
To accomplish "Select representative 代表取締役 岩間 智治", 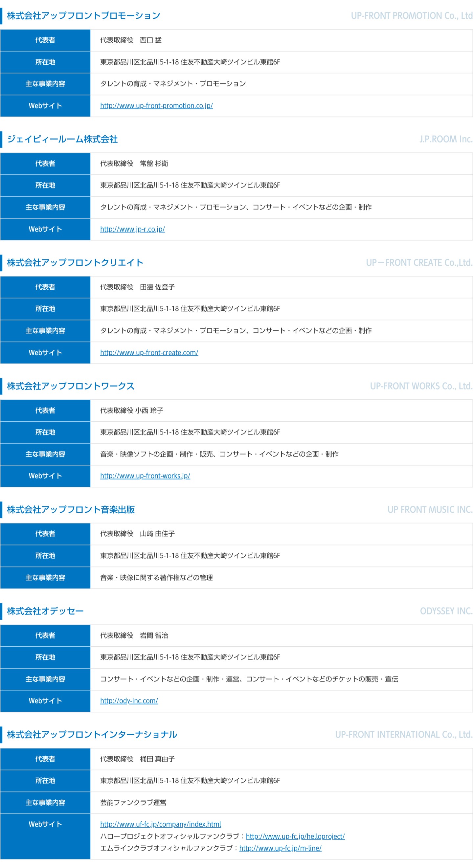I will (134, 635).
